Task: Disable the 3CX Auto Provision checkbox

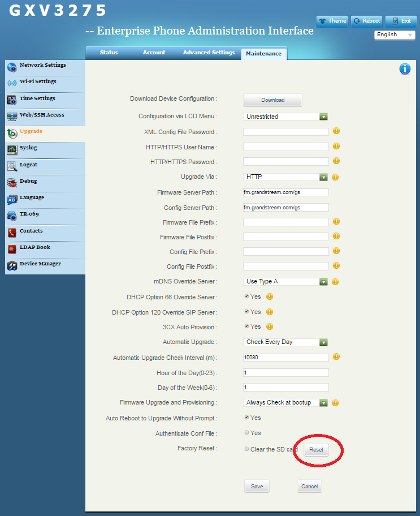Action: tap(246, 326)
